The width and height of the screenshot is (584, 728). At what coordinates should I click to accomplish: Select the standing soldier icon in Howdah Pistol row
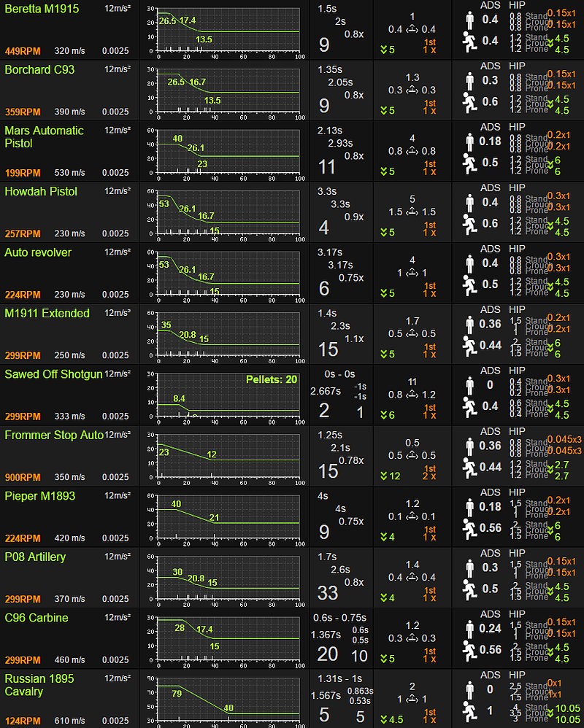click(469, 203)
